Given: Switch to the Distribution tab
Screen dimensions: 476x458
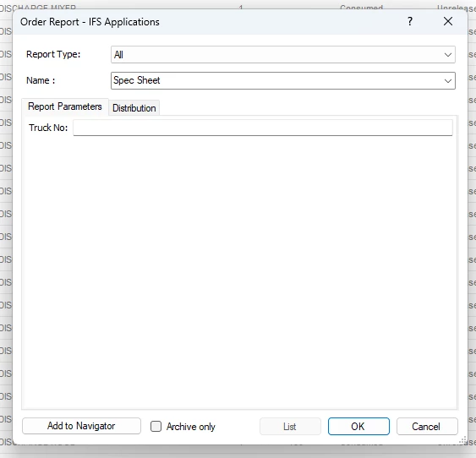Looking at the screenshot, I should [134, 108].
